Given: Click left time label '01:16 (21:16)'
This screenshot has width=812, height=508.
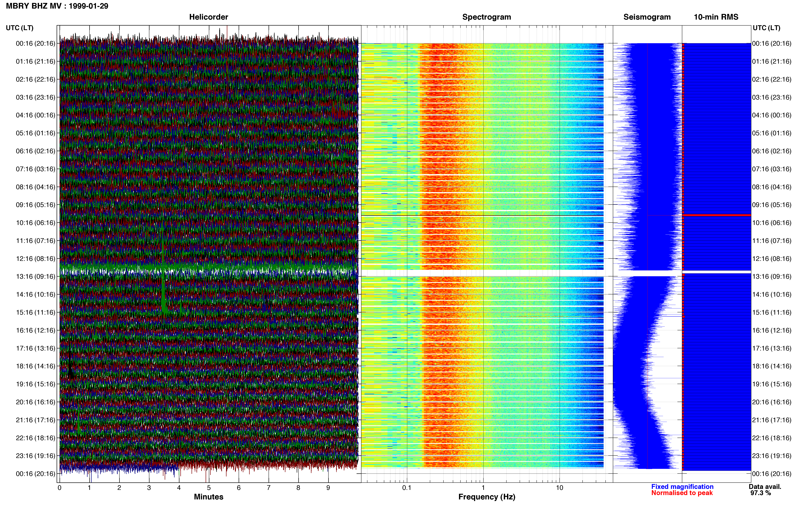Looking at the screenshot, I should pyautogui.click(x=36, y=61).
